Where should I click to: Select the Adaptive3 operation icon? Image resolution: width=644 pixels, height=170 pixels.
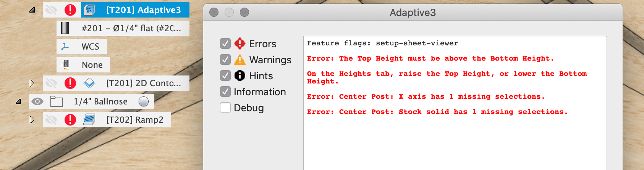(x=90, y=10)
